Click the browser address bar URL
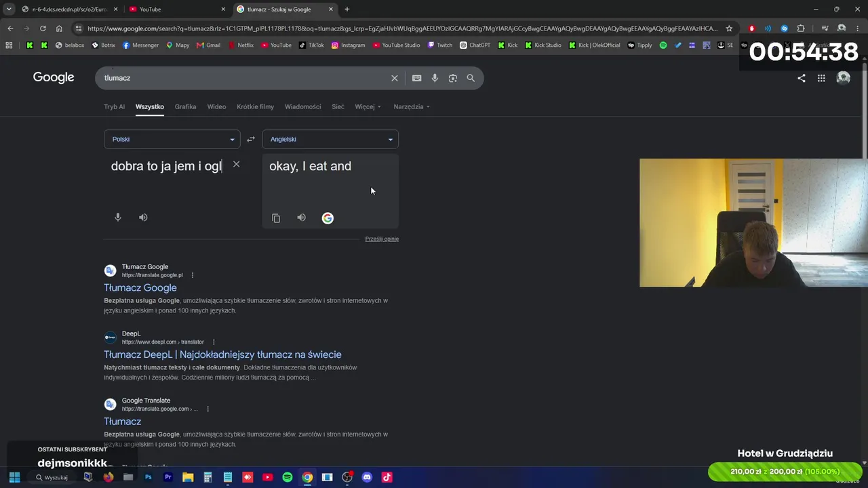Image resolution: width=868 pixels, height=488 pixels. click(x=401, y=28)
